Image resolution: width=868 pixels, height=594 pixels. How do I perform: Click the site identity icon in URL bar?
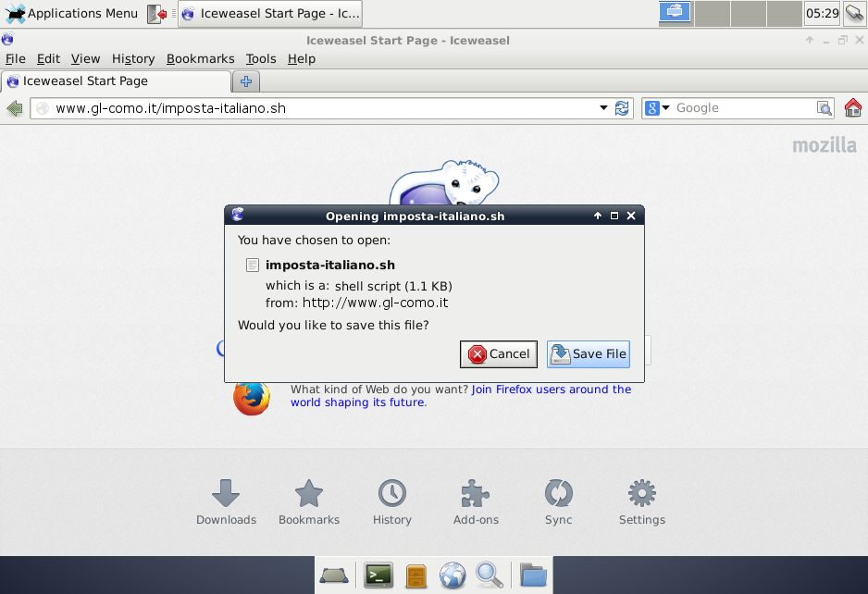43,108
